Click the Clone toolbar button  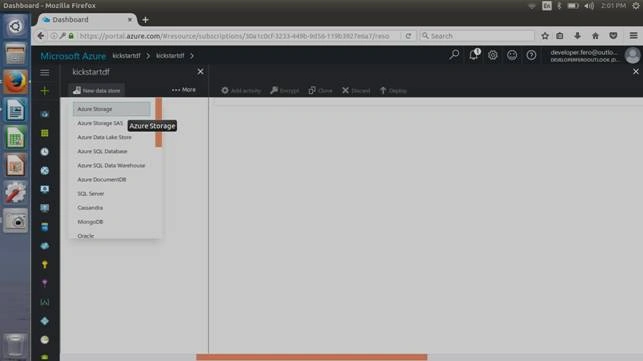tap(320, 91)
